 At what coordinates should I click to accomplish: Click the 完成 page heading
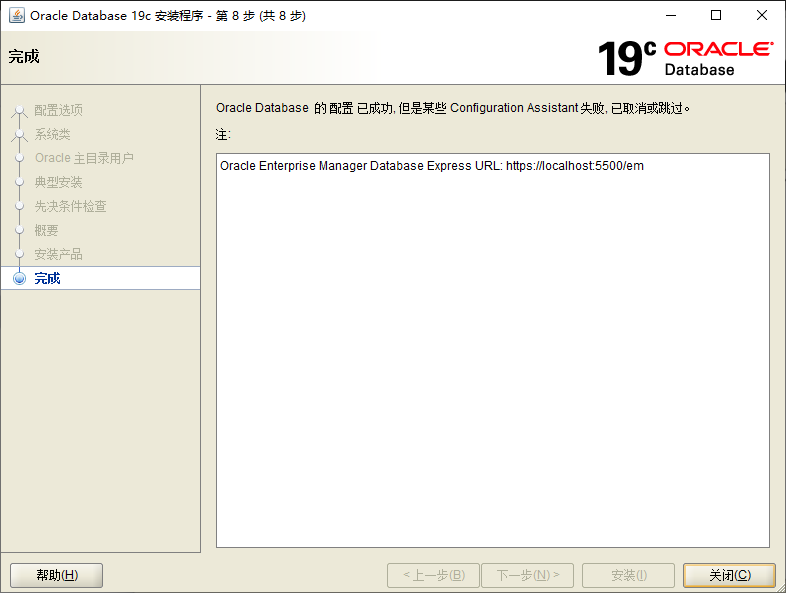[24, 57]
